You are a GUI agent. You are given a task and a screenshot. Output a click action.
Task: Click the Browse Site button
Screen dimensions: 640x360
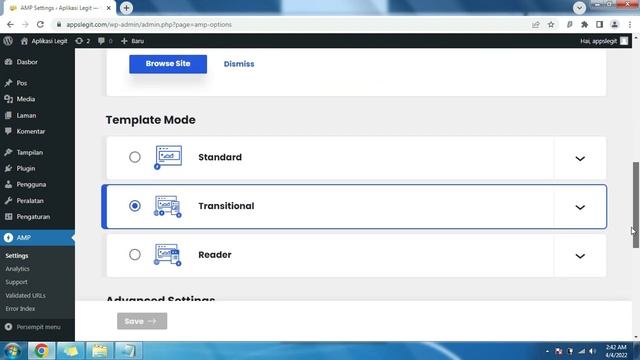pyautogui.click(x=168, y=64)
